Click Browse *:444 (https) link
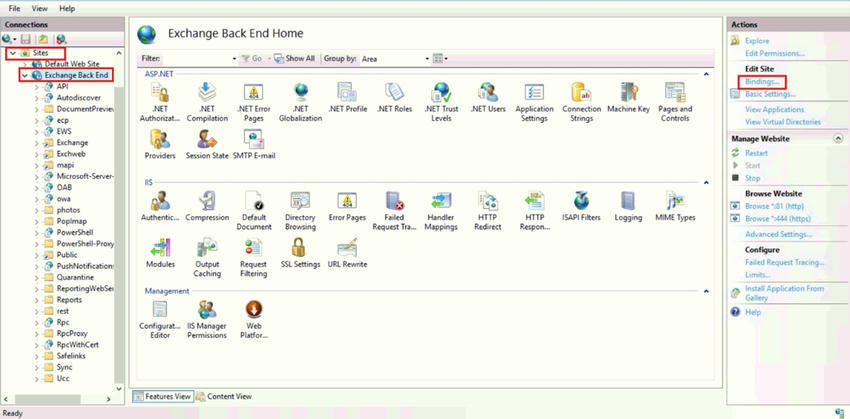850x419 pixels. click(x=777, y=219)
